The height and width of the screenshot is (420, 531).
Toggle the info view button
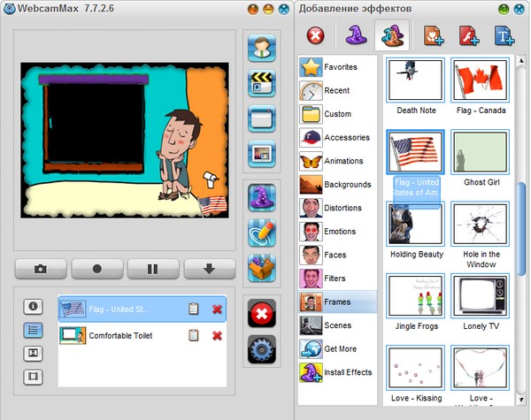click(35, 306)
